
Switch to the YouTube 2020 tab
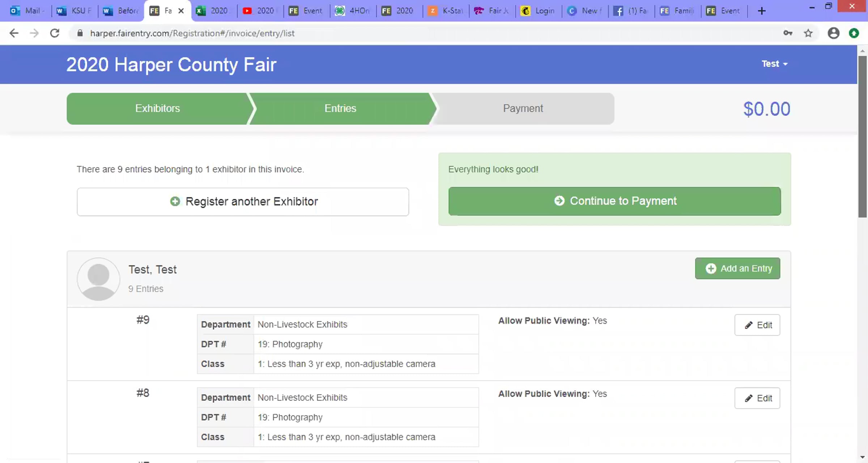260,11
